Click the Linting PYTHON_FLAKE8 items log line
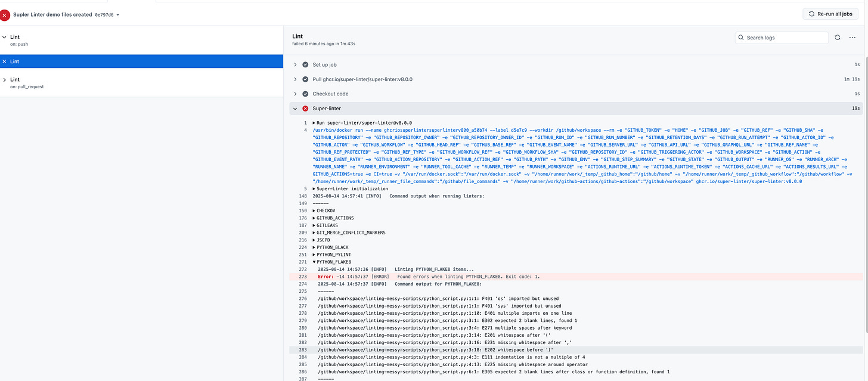 click(x=396, y=270)
